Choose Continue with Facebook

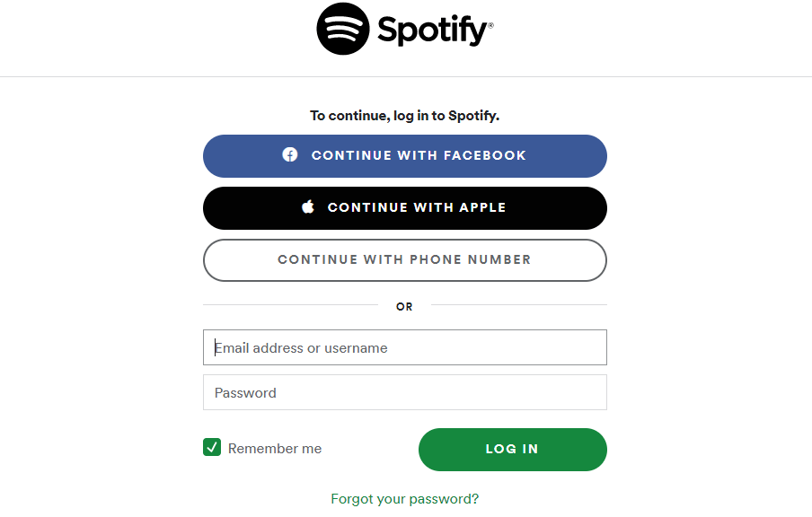[404, 154]
